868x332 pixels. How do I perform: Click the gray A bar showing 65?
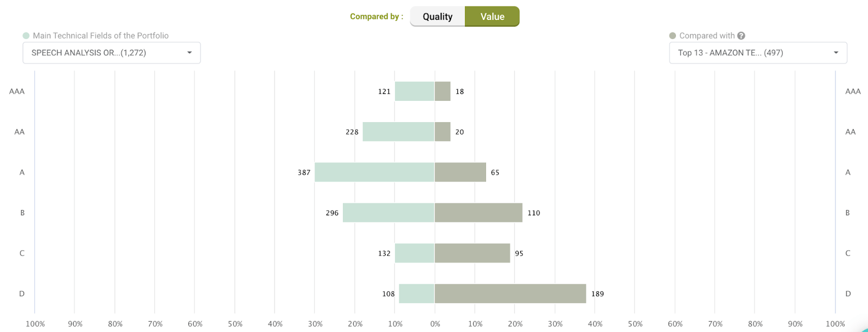pyautogui.click(x=460, y=172)
